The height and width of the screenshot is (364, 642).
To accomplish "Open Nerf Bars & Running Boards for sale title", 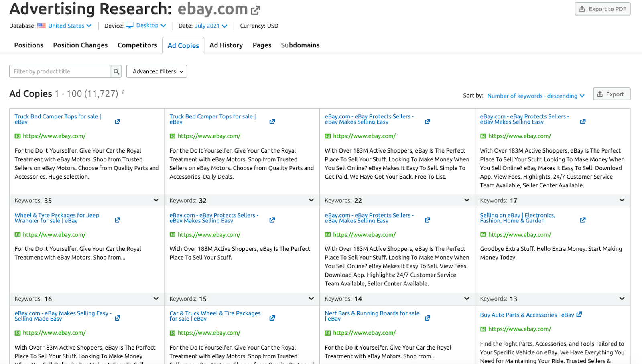I will click(372, 316).
